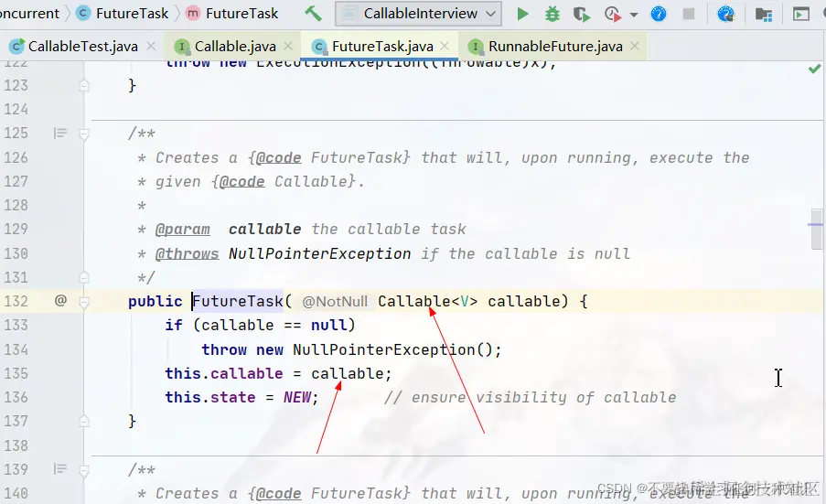Click the Build Project hammer icon
Viewport: 826px width, 504px height.
coord(313,13)
